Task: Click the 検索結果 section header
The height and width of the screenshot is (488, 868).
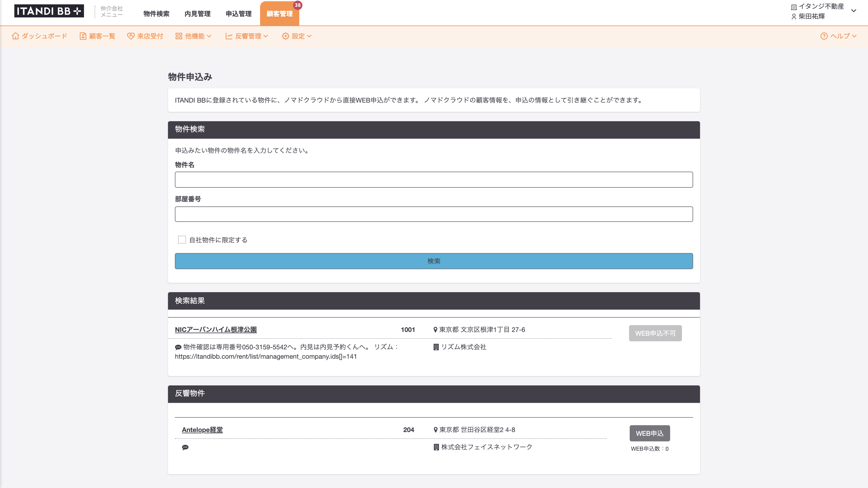Action: click(434, 301)
